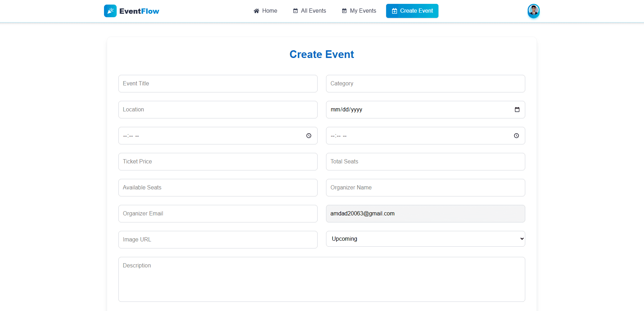The image size is (644, 311).
Task: Click the amdad20063@gmail.com read-only field
Action: pyautogui.click(x=425, y=214)
